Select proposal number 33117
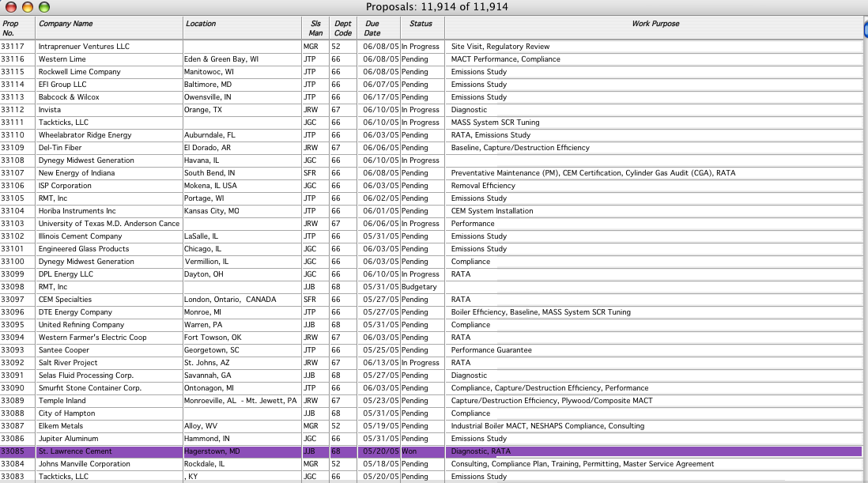 (13, 47)
